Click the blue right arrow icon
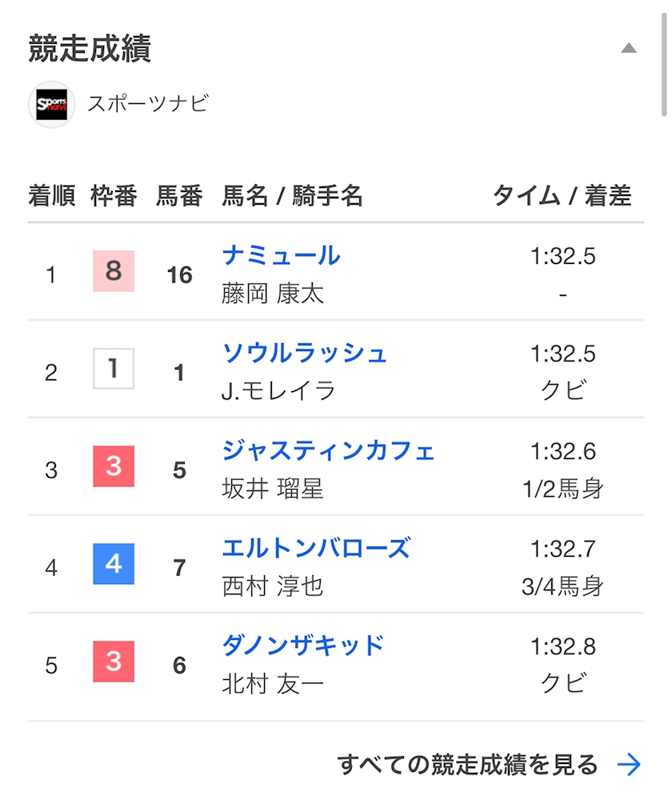Viewport: 672px width, 804px height. [x=630, y=765]
